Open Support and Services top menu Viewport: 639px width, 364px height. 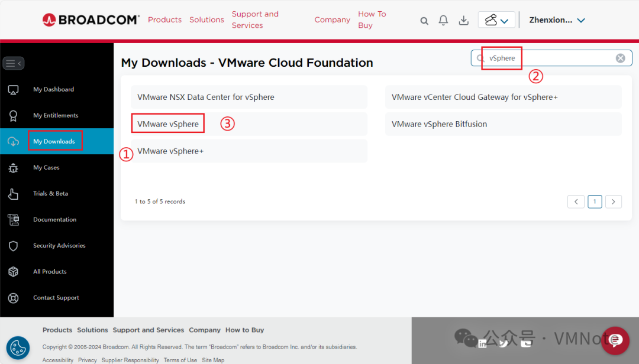tap(255, 19)
